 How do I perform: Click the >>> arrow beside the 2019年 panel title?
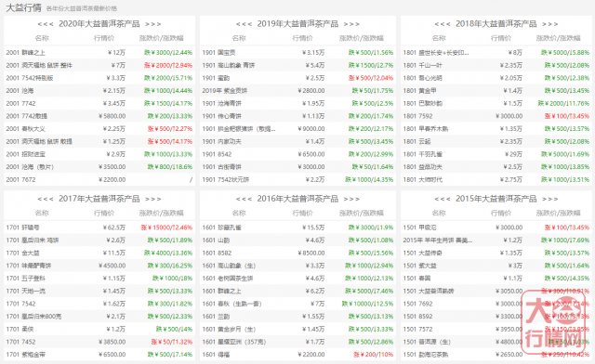[x=351, y=24]
